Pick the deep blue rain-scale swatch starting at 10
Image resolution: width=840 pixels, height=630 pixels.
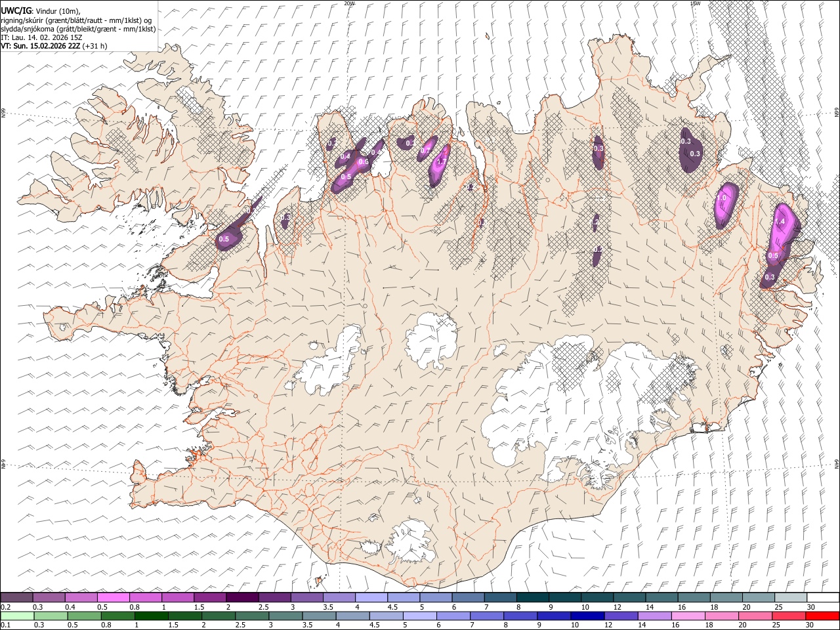pos(587,616)
